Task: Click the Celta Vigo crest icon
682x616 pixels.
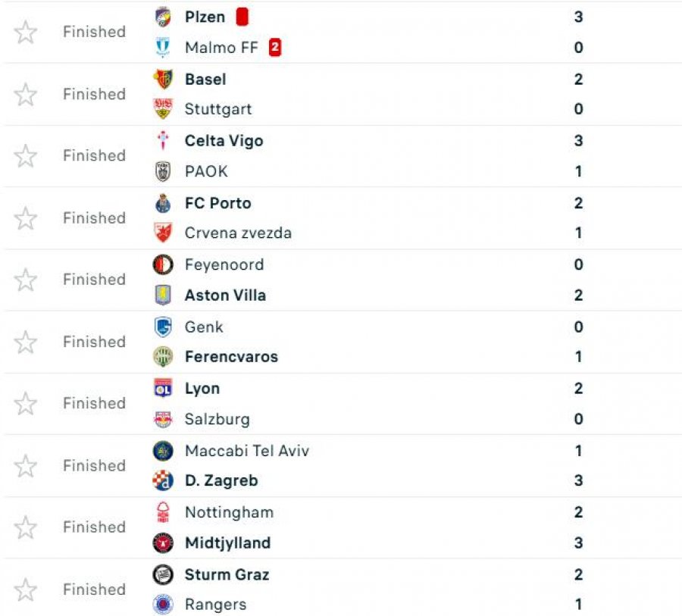Action: [x=163, y=141]
